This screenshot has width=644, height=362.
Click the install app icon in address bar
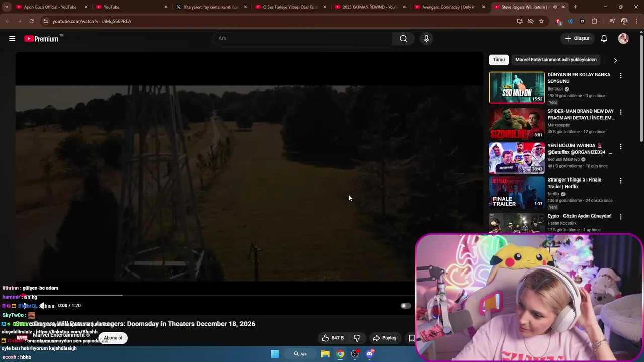click(x=520, y=21)
